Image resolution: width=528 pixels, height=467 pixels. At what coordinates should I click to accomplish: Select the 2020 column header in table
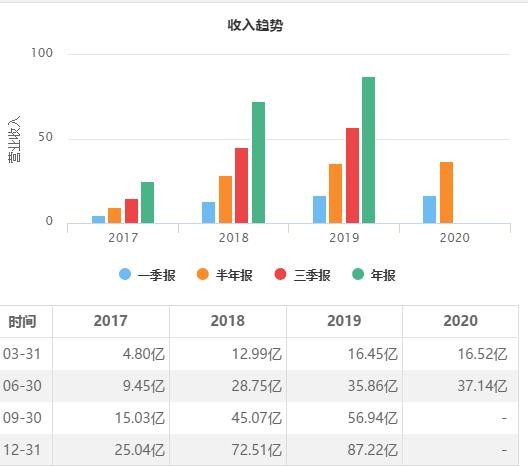pyautogui.click(x=460, y=321)
